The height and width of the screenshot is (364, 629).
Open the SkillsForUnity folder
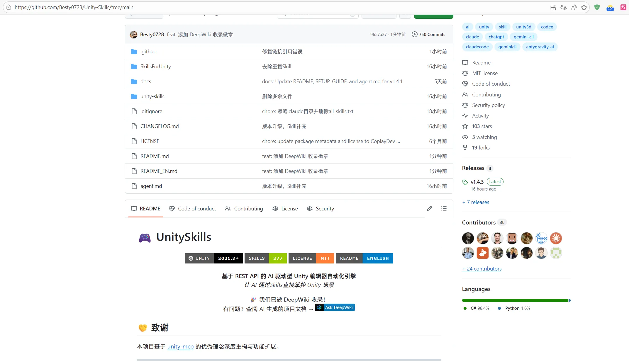click(155, 66)
